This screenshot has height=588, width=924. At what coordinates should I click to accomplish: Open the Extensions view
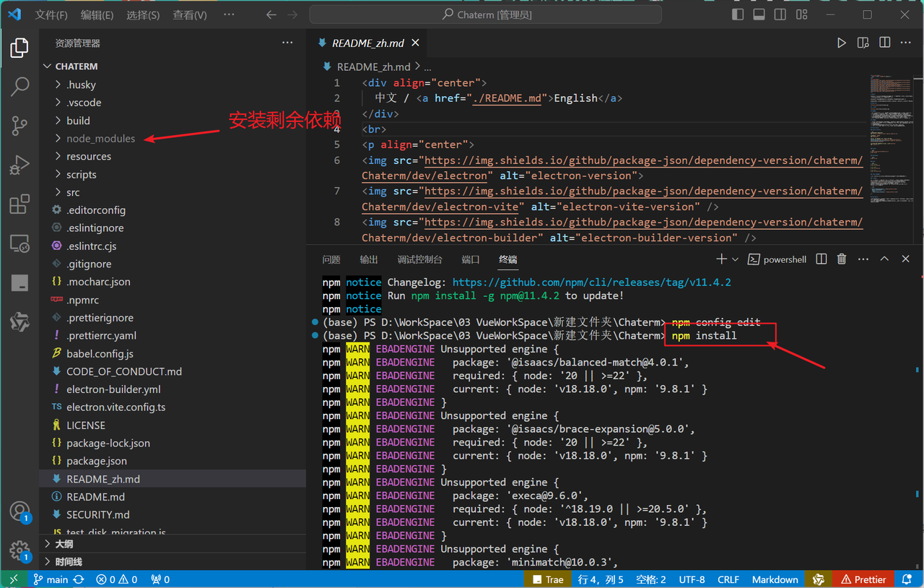click(x=19, y=204)
